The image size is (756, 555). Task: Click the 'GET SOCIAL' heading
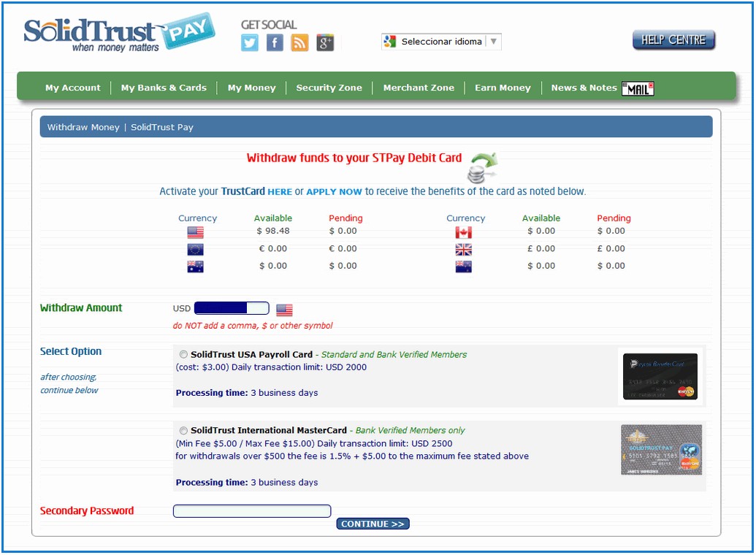pyautogui.click(x=269, y=25)
